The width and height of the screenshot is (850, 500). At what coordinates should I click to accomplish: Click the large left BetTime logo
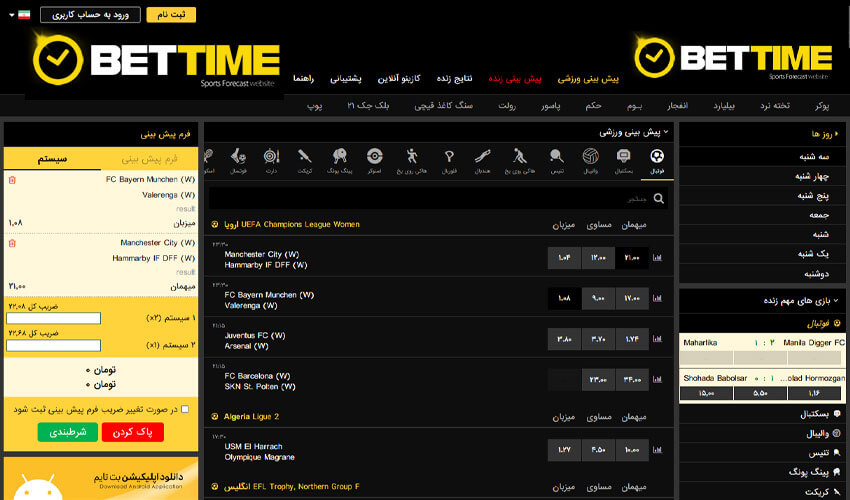coord(156,61)
